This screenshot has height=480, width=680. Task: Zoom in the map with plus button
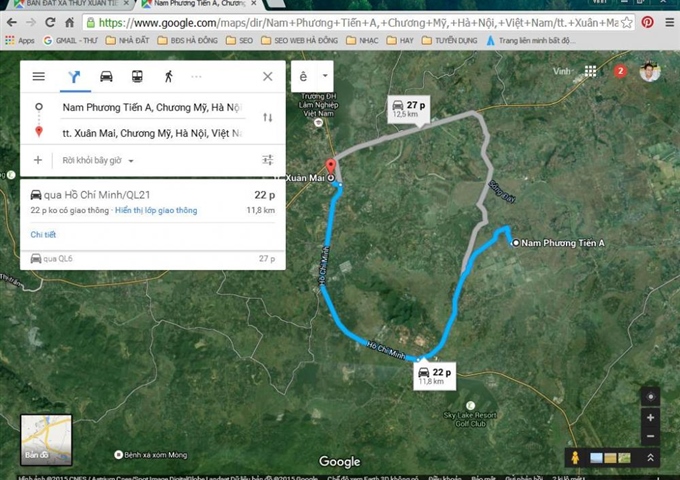point(650,417)
